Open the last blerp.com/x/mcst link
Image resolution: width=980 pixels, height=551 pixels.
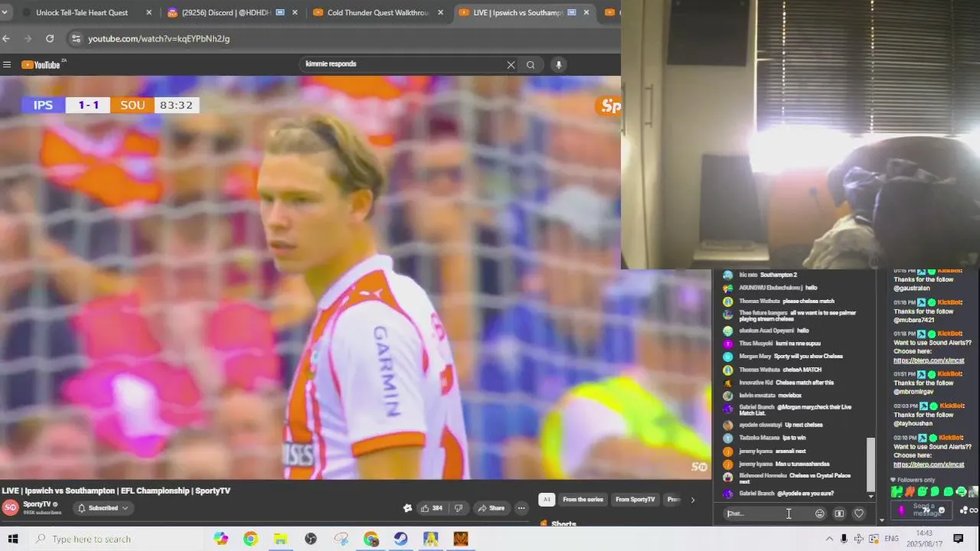point(929,465)
